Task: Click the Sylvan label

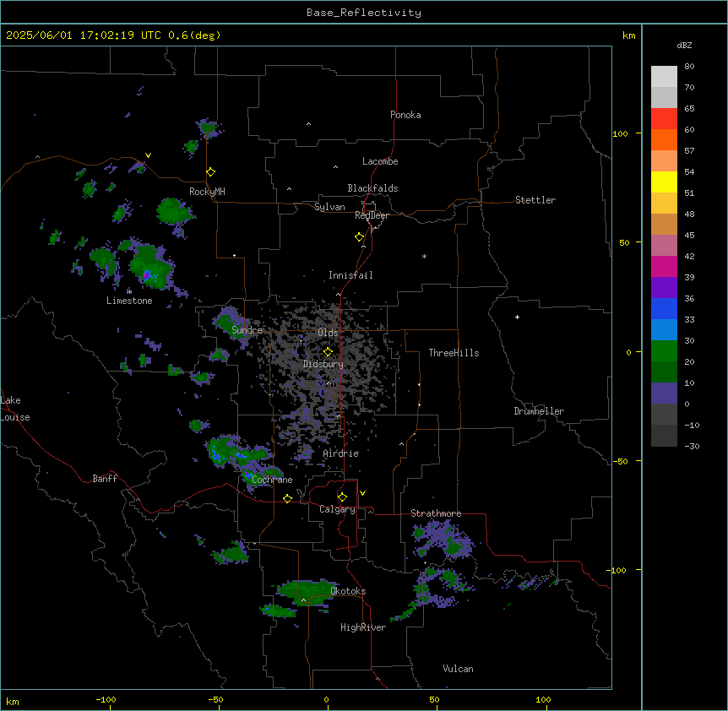Action: 329,207
